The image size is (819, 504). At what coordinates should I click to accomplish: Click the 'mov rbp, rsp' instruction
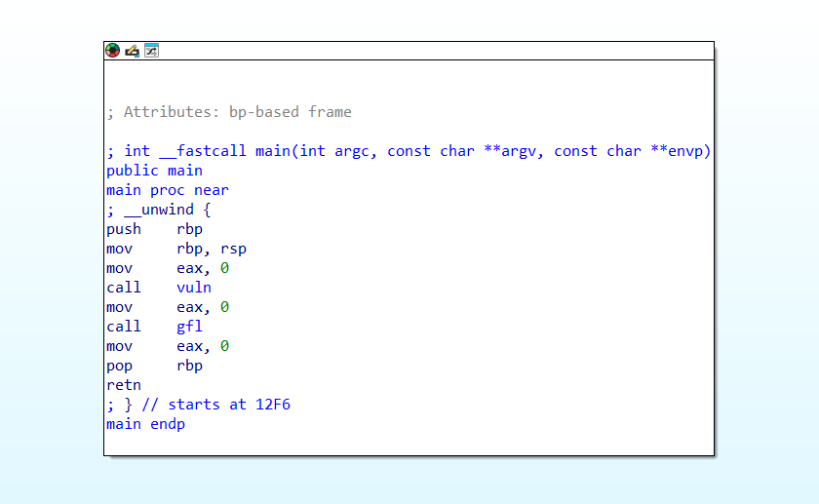pos(176,249)
